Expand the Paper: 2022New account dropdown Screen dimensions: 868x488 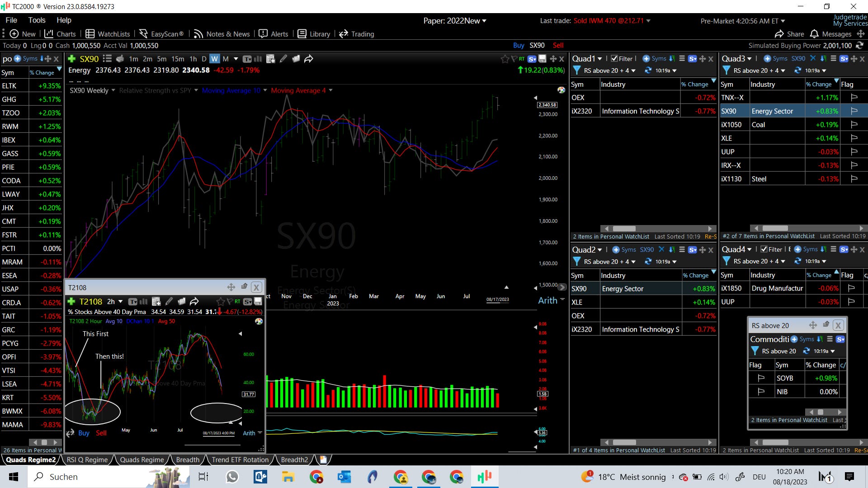(484, 21)
